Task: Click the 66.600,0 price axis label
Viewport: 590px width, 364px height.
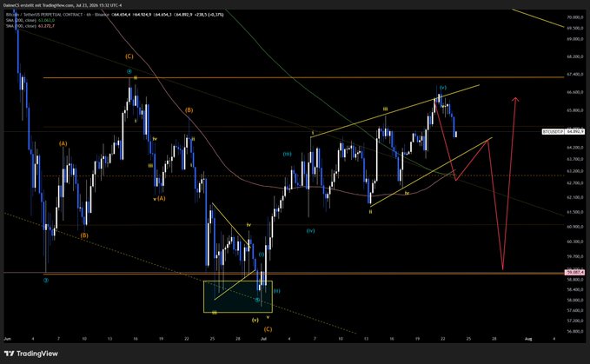Action: pyautogui.click(x=575, y=92)
